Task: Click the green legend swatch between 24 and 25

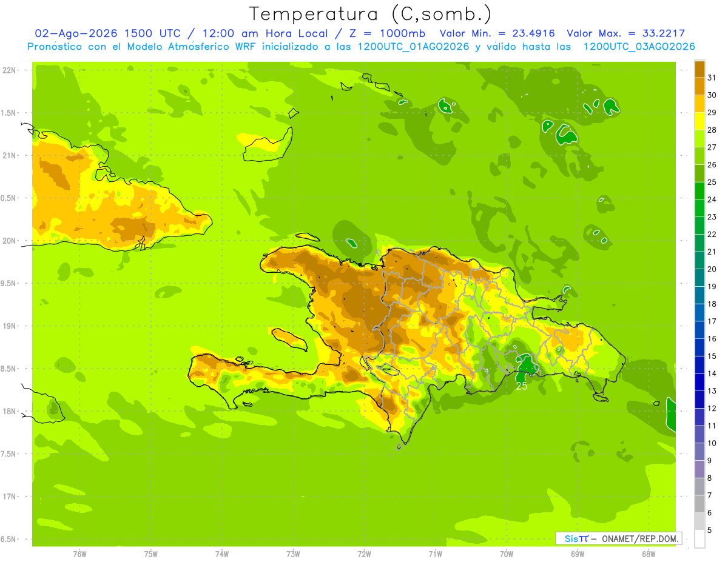Action: click(x=699, y=191)
